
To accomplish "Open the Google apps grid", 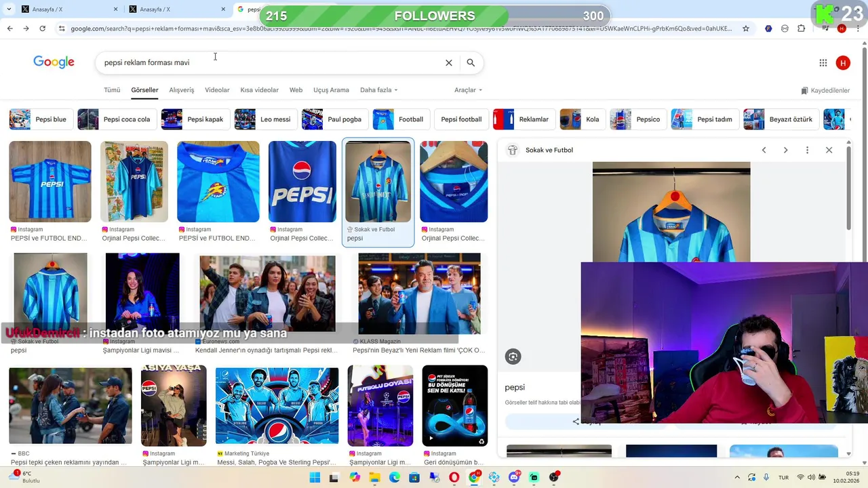I will coord(823,63).
